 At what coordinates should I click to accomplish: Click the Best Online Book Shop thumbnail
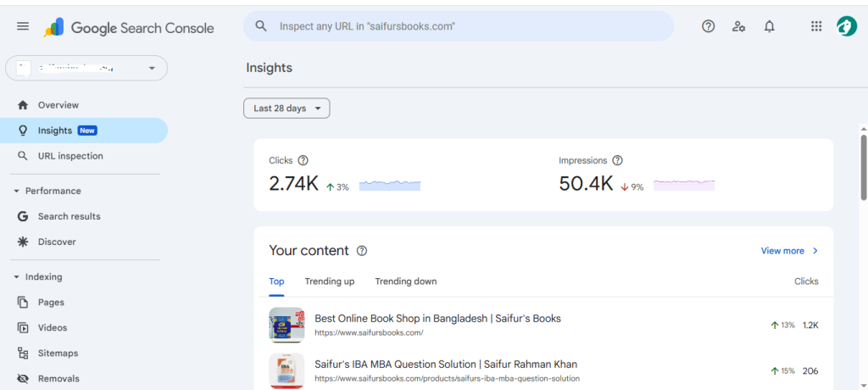coord(287,325)
